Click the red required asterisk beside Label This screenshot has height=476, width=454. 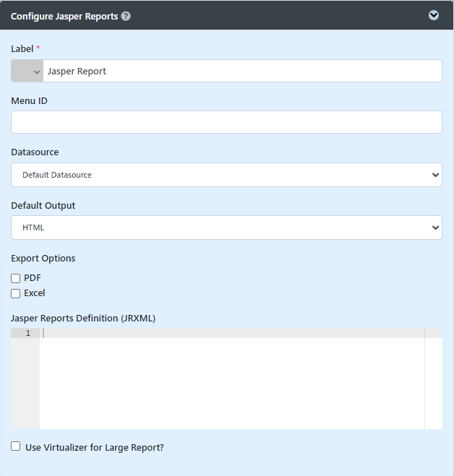coord(38,48)
